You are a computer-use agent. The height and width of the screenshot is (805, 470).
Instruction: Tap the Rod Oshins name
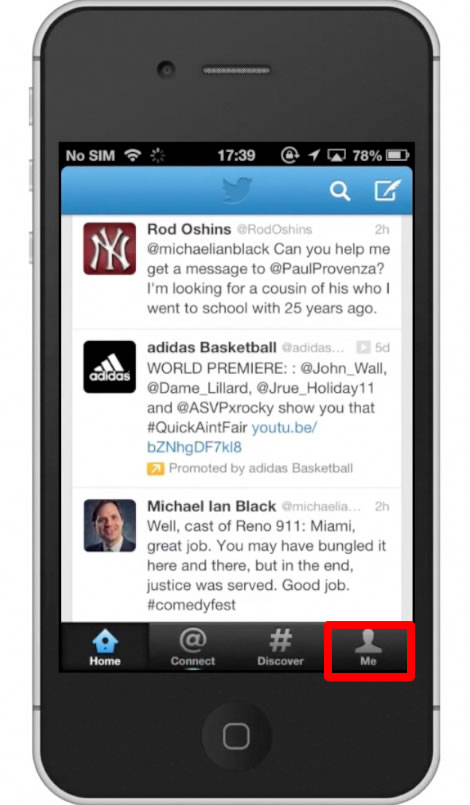click(x=189, y=229)
